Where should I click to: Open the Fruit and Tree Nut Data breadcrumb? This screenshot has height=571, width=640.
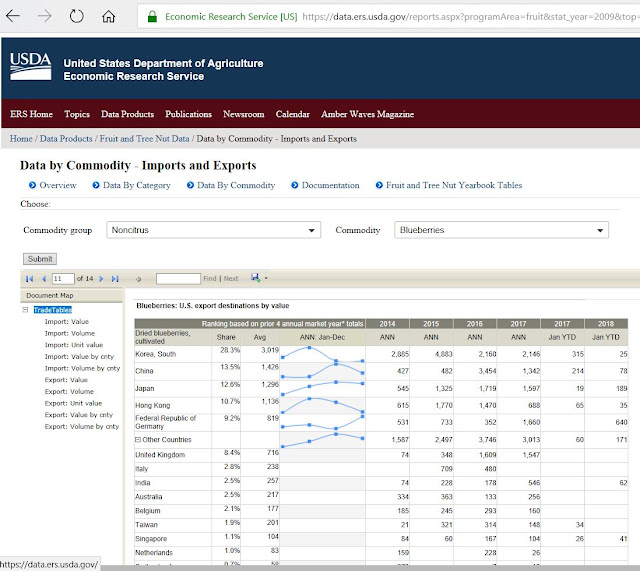coord(144,139)
